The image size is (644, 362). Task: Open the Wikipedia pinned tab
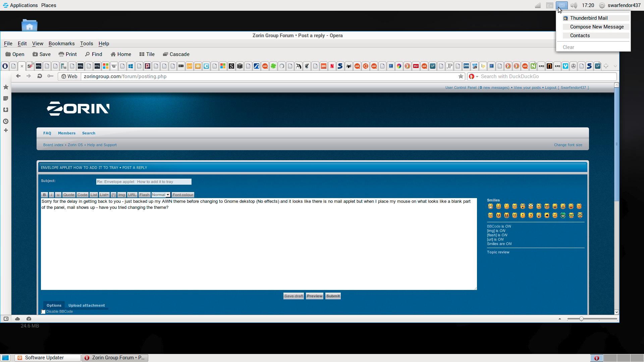coord(114,66)
